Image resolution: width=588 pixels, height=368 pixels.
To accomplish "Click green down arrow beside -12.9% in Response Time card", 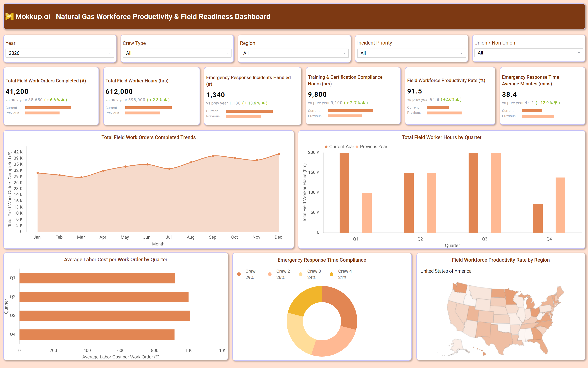I will click(x=555, y=103).
